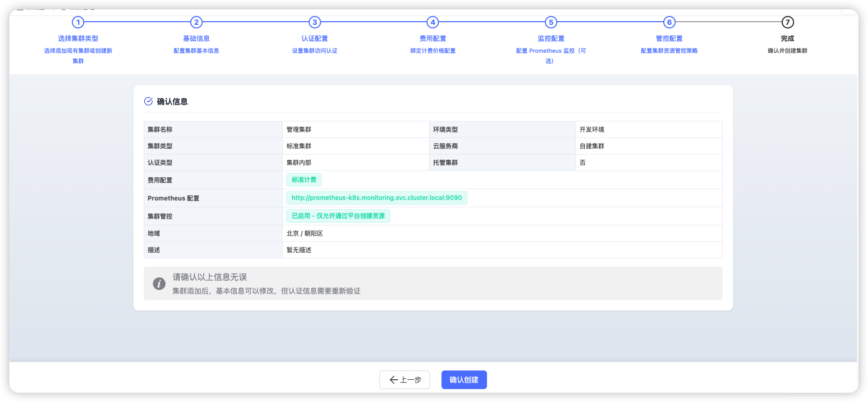
Task: Open step 6 circle icon
Action: coord(669,22)
